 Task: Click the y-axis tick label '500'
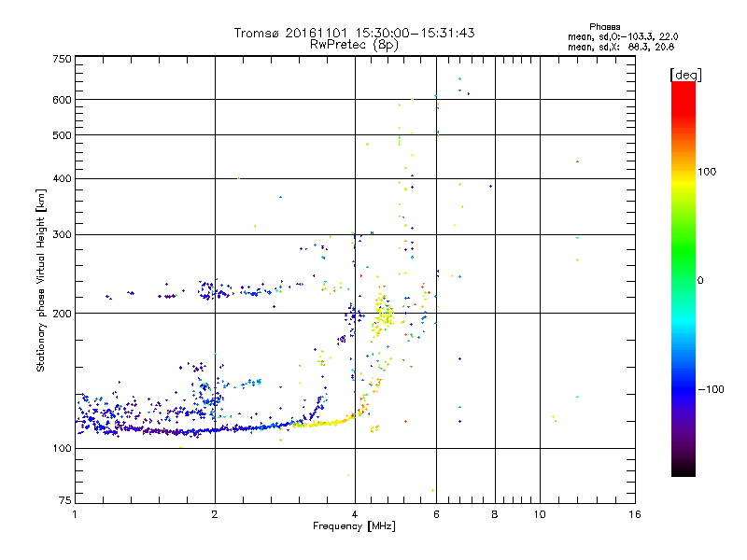tap(63, 135)
